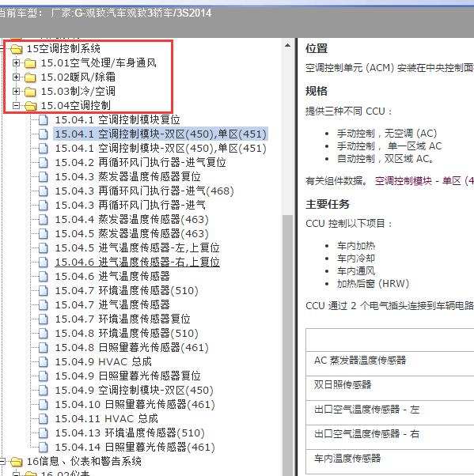Click folder icon next to 15.02暖风/除霜
Image resolution: width=474 pixels, height=476 pixels.
(x=30, y=77)
